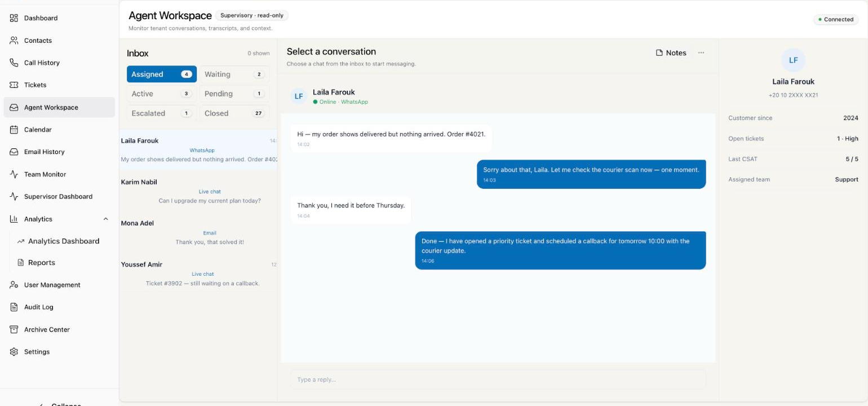
Task: Click the User Management icon
Action: pyautogui.click(x=14, y=285)
